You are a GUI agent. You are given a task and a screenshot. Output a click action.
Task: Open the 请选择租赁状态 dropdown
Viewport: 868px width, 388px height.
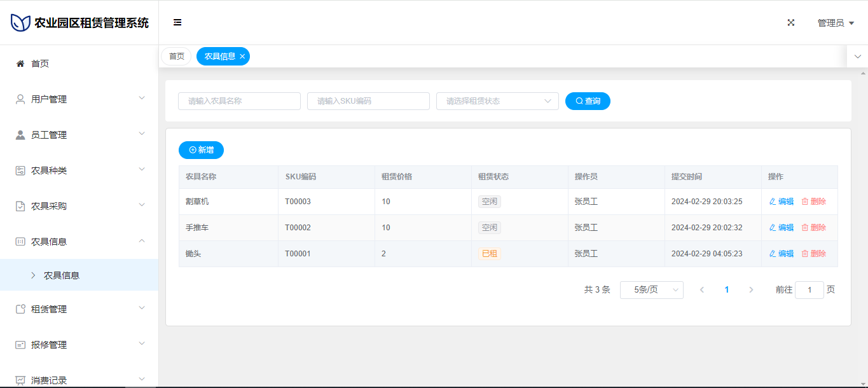497,101
